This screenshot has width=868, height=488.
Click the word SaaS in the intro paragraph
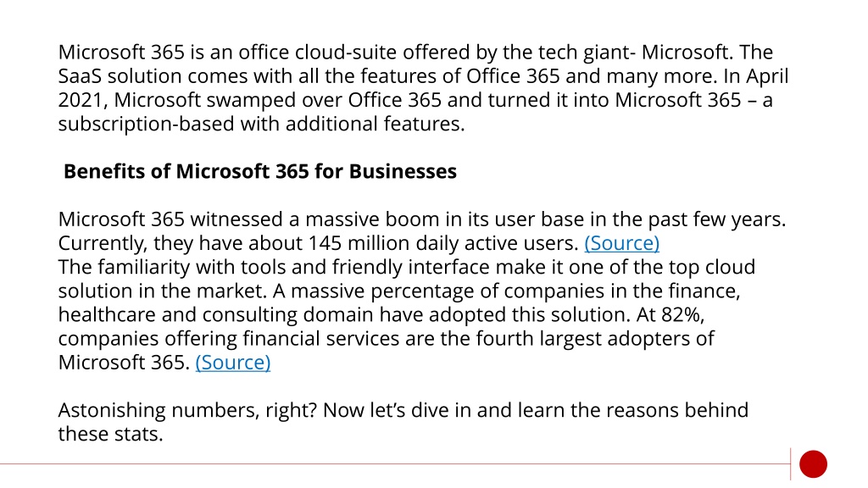[x=81, y=76]
